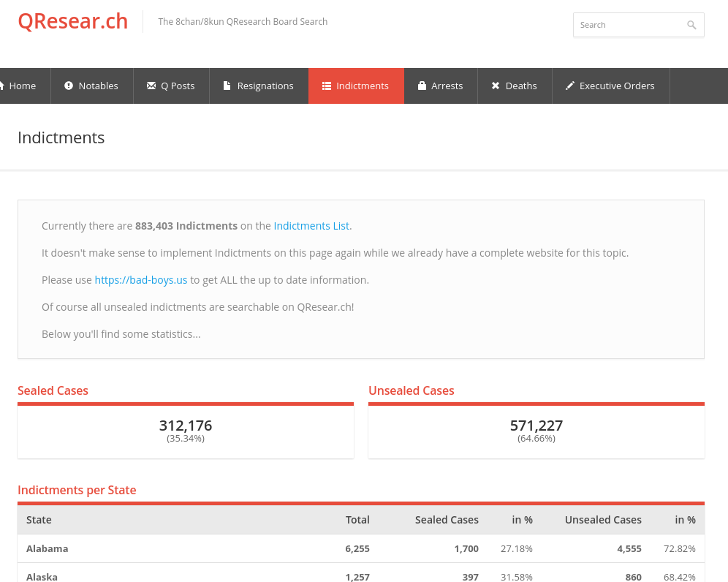This screenshot has height=582, width=728.
Task: Click the X icon beside Deaths
Action: point(496,86)
